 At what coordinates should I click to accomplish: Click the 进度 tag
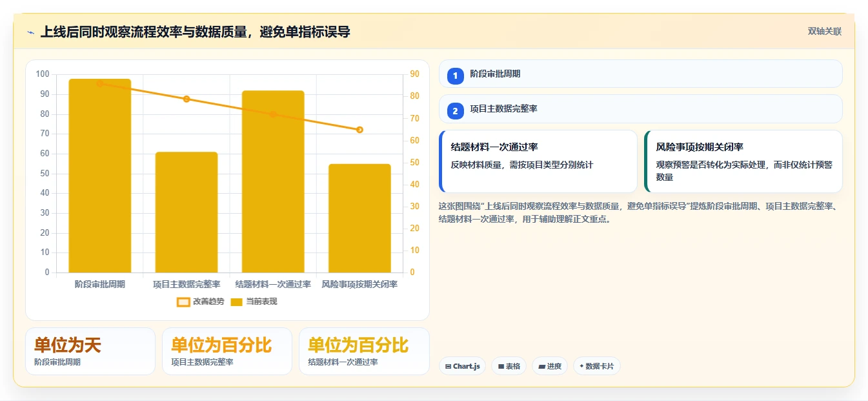[550, 366]
